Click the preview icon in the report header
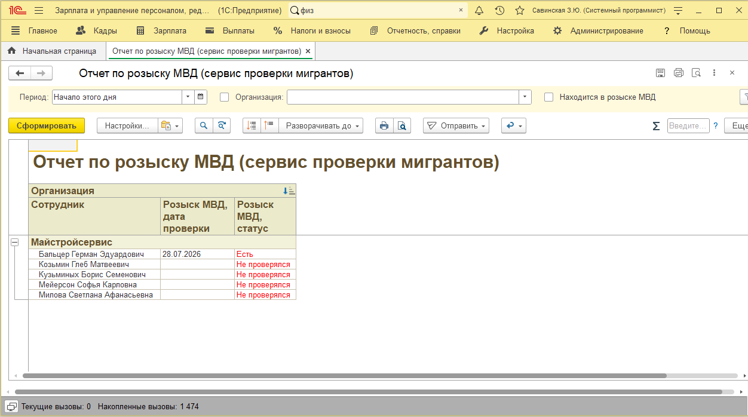 696,73
